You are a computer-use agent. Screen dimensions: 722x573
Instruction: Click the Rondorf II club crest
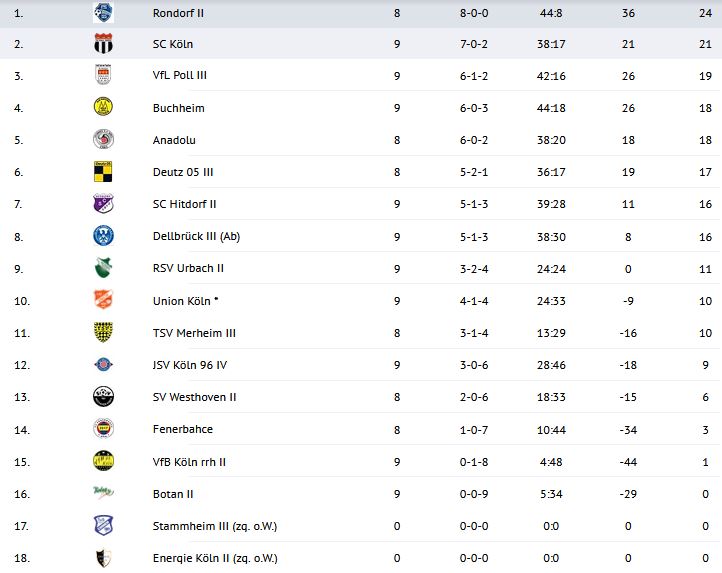click(103, 13)
